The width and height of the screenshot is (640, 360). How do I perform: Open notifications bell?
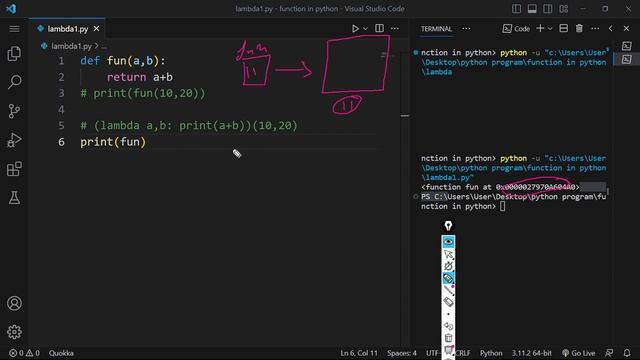tap(627, 353)
